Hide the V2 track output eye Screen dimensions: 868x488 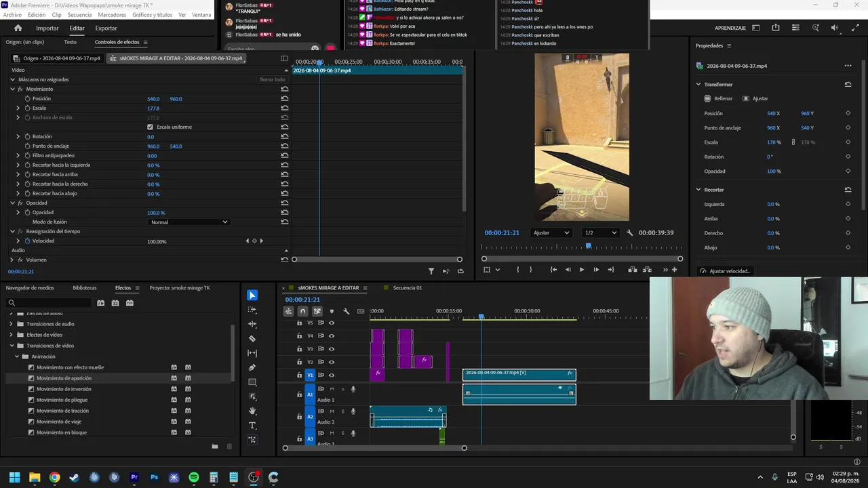coord(332,362)
